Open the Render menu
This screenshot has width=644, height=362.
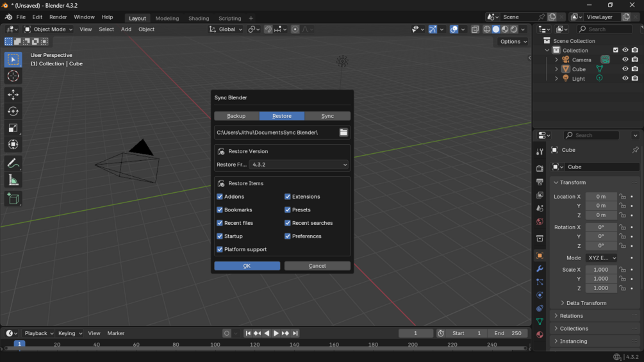tap(58, 17)
